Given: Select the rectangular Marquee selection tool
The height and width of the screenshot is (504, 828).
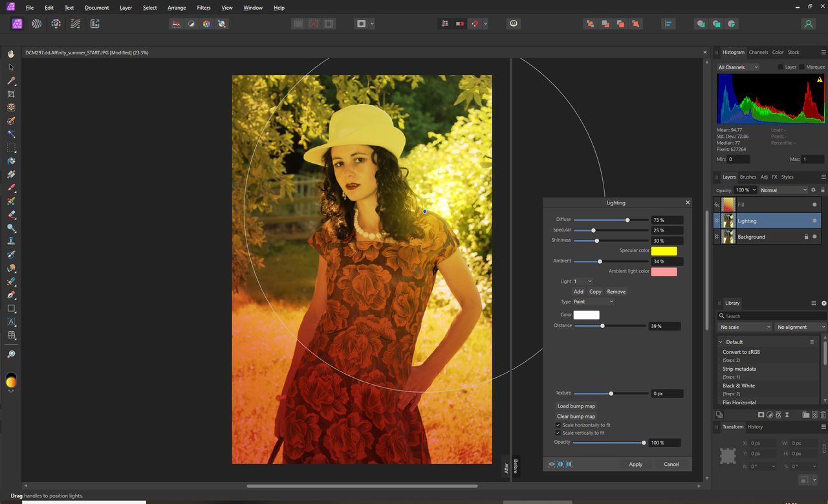Looking at the screenshot, I should click(x=10, y=148).
